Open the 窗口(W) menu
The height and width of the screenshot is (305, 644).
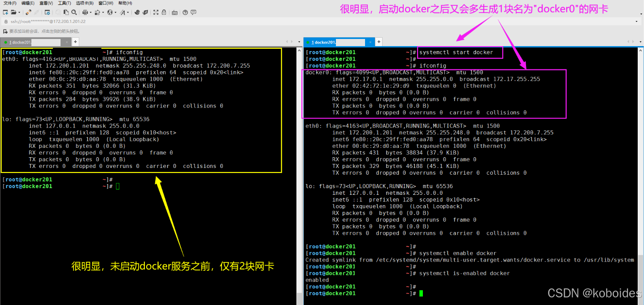[x=106, y=3]
